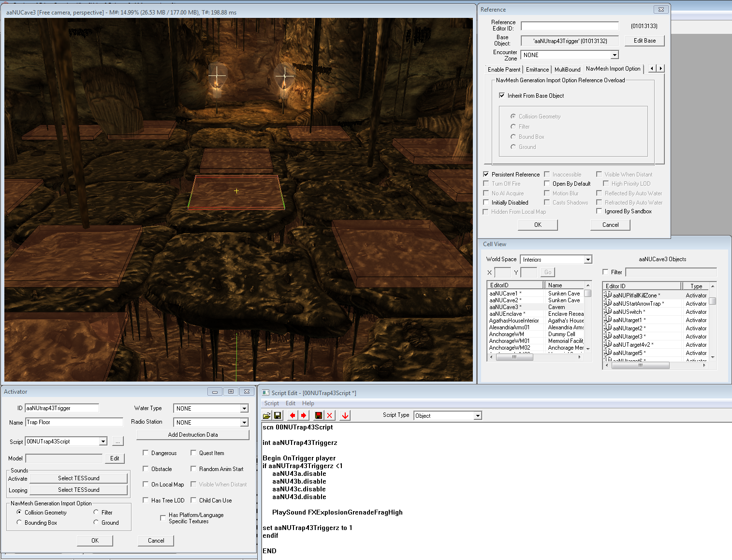Click the red floppy disk recompile icon
This screenshot has height=560, width=732.
(318, 415)
